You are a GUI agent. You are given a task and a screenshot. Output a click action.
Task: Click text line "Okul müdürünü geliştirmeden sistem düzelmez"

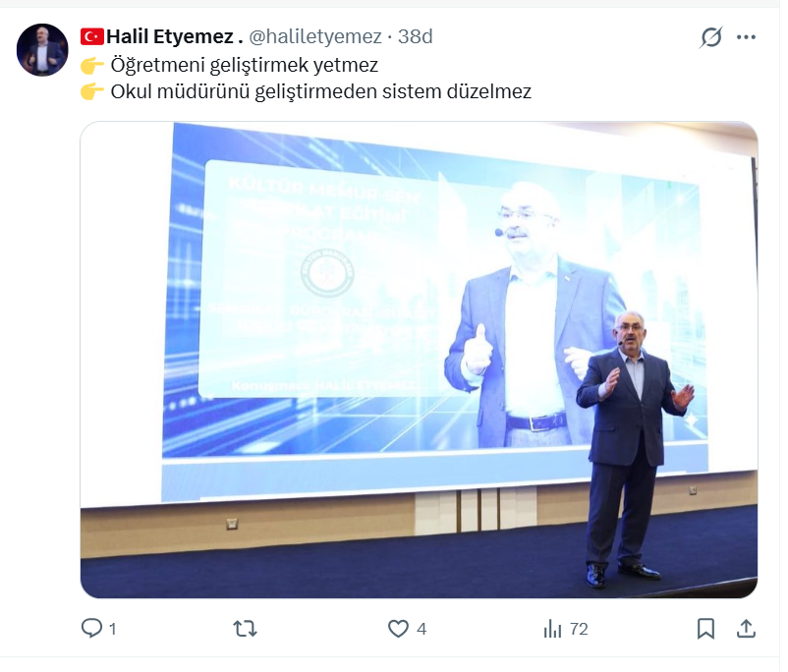(x=321, y=92)
